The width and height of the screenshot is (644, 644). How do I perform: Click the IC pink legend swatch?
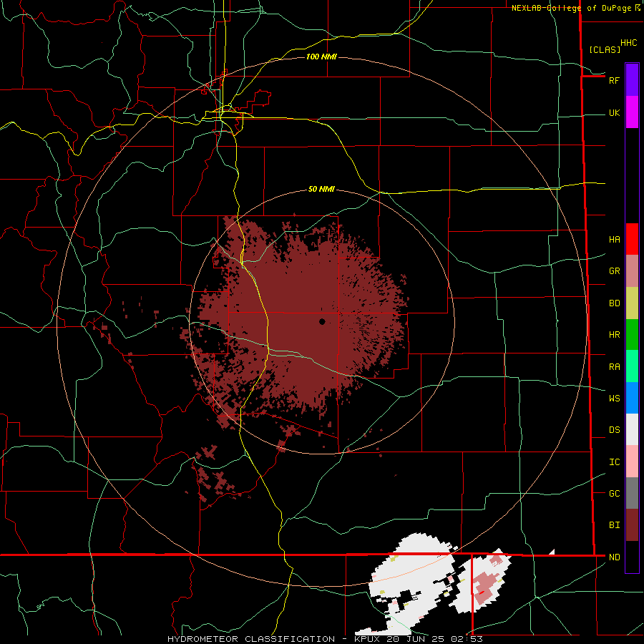tap(632, 462)
